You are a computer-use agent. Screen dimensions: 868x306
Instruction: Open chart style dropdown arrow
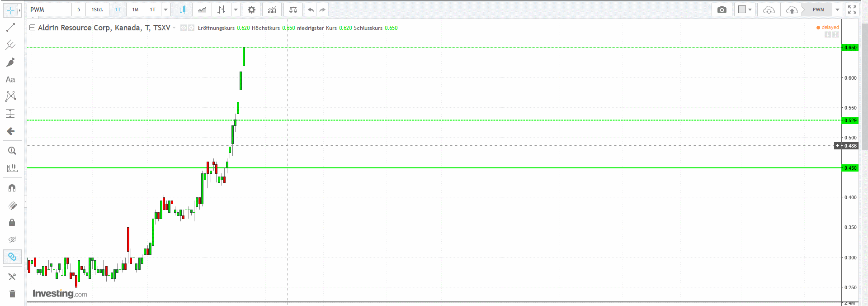click(x=236, y=10)
